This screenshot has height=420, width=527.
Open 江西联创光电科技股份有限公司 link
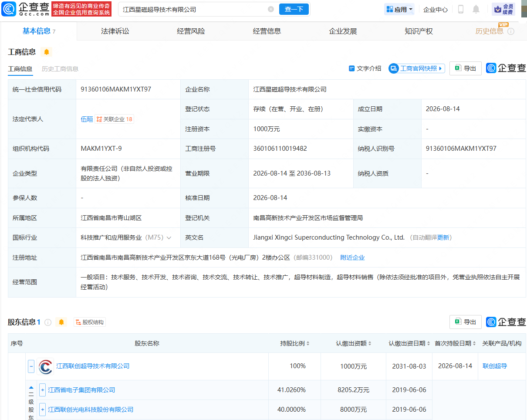91,410
